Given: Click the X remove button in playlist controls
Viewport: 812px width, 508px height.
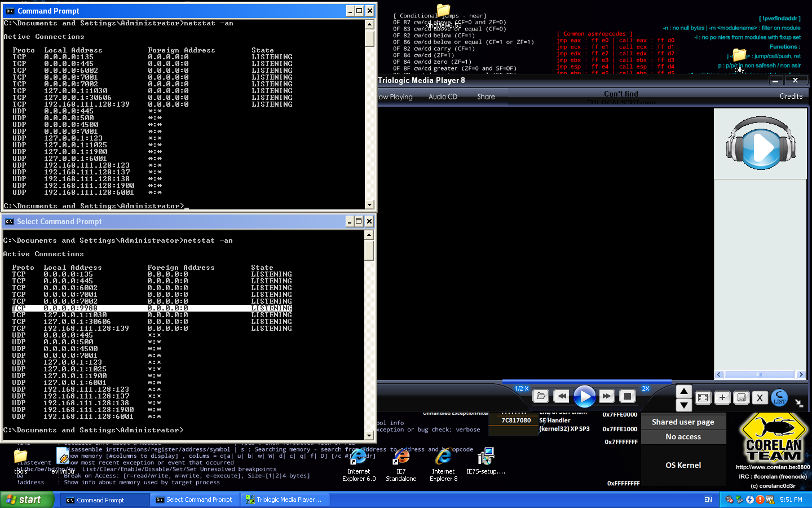Looking at the screenshot, I should pyautogui.click(x=760, y=397).
